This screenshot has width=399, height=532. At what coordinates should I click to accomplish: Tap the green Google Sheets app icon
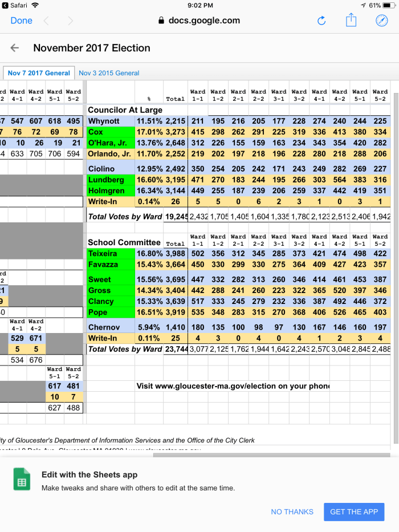(x=22, y=480)
